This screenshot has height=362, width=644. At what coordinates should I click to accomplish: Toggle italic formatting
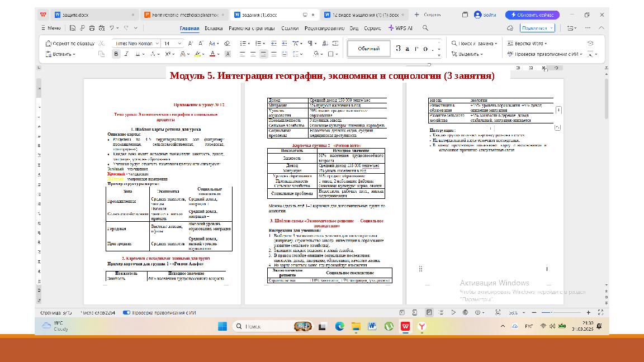click(x=126, y=53)
